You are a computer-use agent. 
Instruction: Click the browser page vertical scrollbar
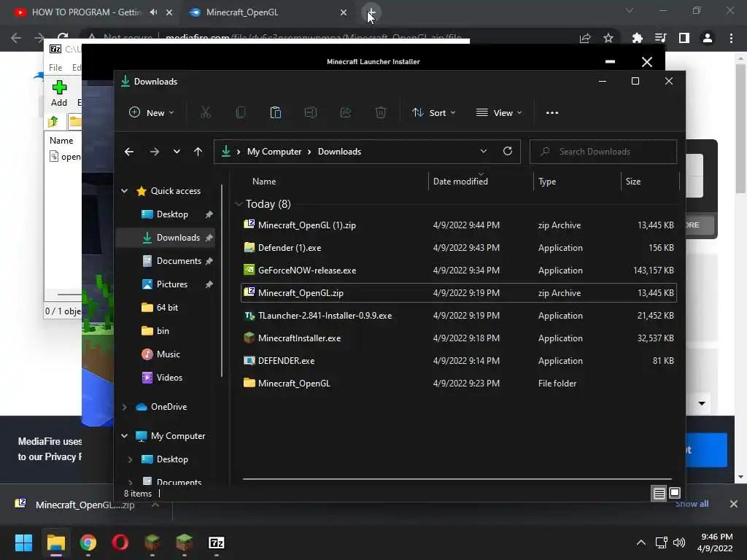[740, 128]
